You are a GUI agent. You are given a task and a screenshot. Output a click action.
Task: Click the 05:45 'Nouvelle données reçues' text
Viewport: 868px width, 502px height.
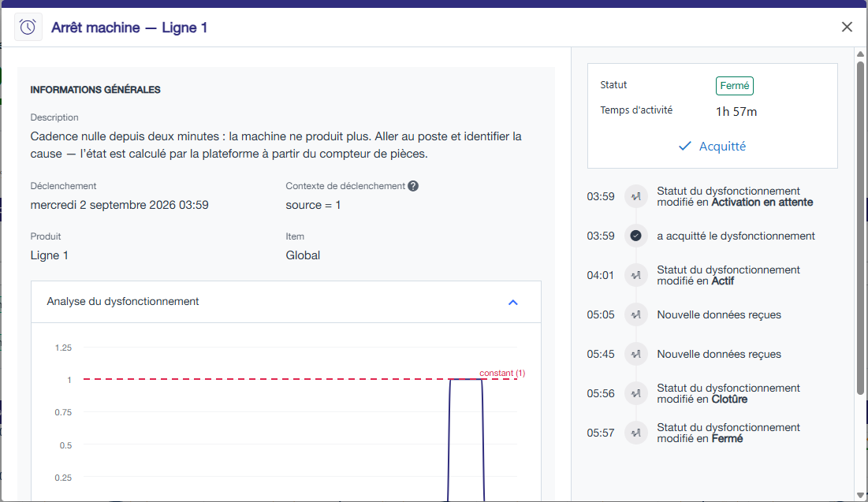click(x=718, y=354)
